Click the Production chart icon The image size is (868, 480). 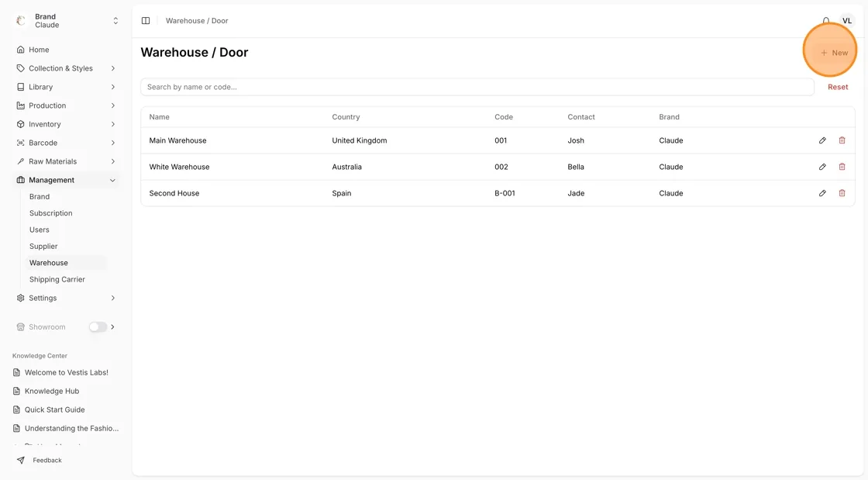[x=20, y=105]
